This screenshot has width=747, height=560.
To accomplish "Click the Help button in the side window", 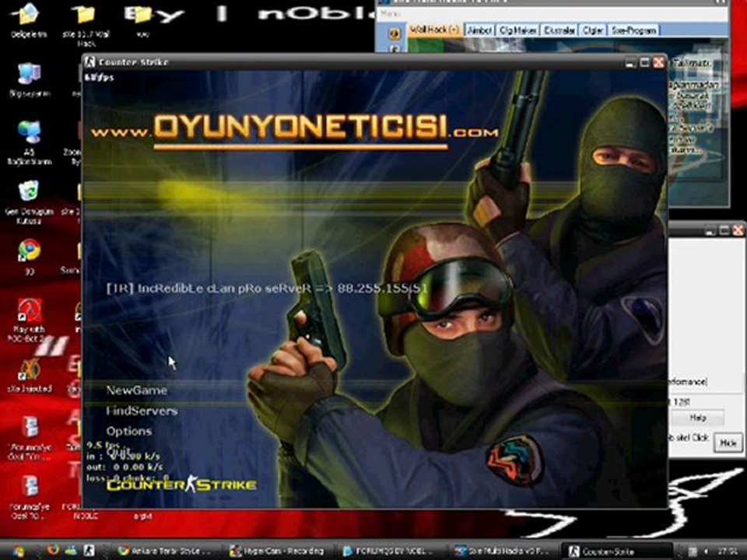I will (x=698, y=418).
